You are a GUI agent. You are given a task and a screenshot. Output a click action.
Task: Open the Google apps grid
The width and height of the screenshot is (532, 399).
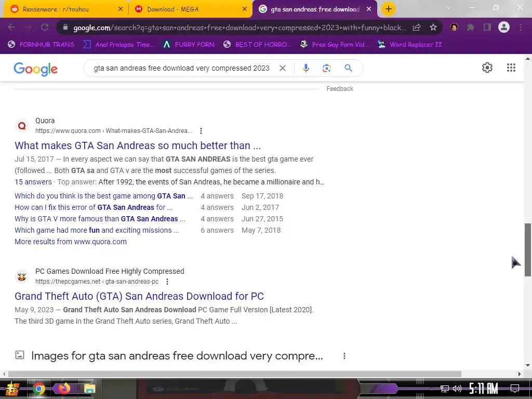click(x=511, y=68)
